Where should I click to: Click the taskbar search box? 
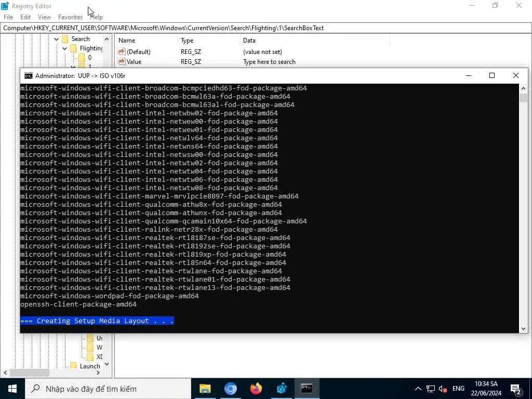(x=108, y=389)
